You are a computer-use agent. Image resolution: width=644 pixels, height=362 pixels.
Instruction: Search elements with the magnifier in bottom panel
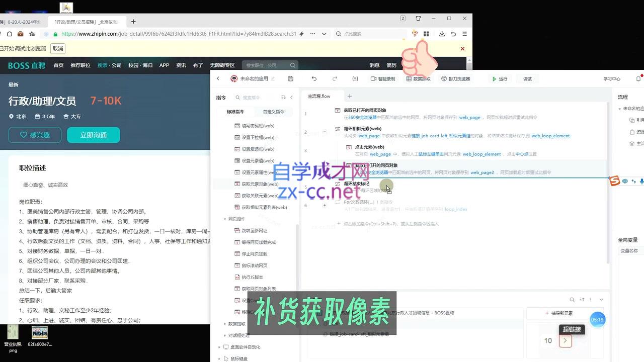pyautogui.click(x=572, y=300)
